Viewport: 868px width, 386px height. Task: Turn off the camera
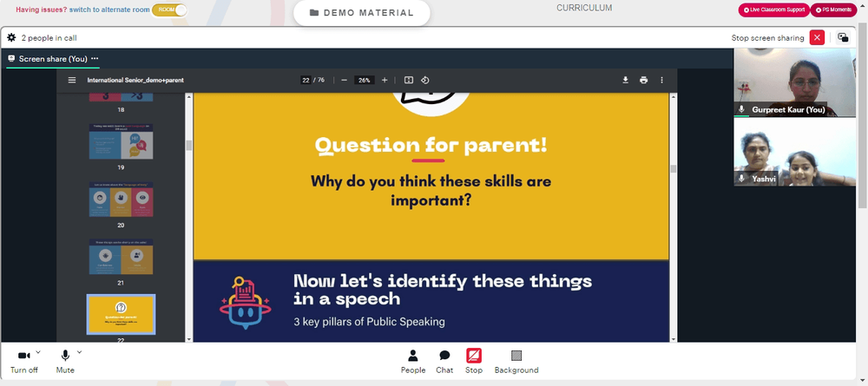pos(23,362)
